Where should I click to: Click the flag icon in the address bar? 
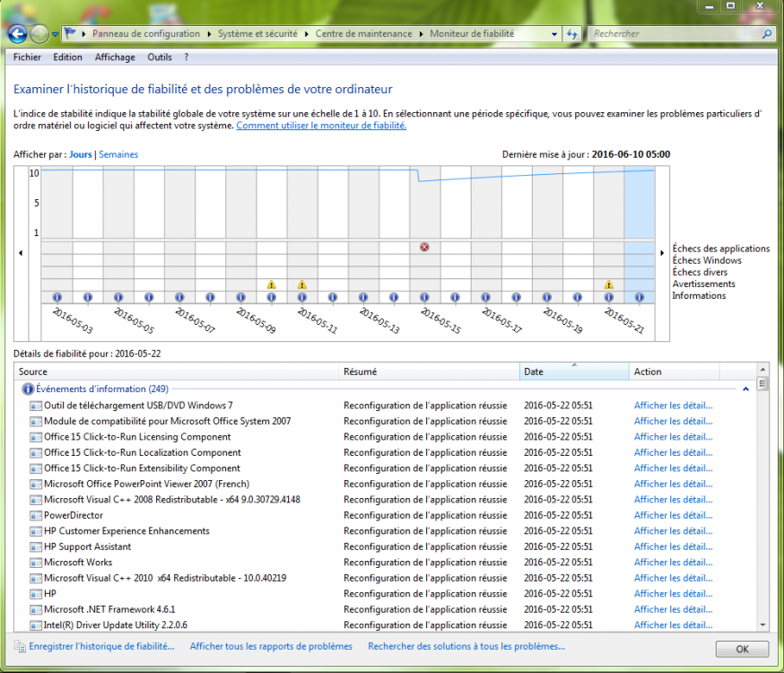(x=71, y=33)
